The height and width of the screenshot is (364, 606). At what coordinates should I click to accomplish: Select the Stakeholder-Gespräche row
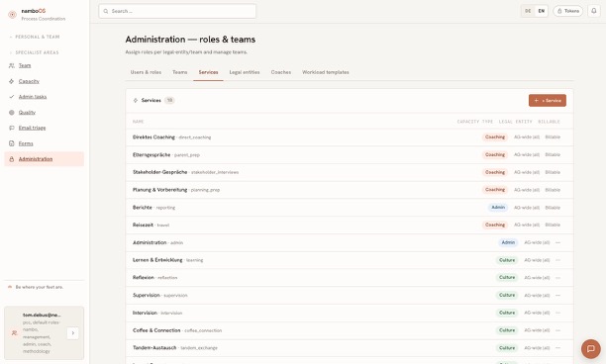[350, 172]
